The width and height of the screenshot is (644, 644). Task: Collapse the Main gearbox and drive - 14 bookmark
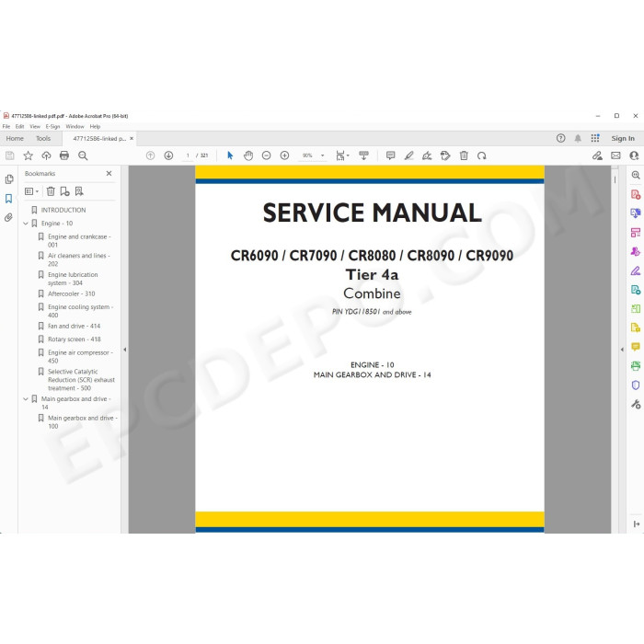[26, 398]
